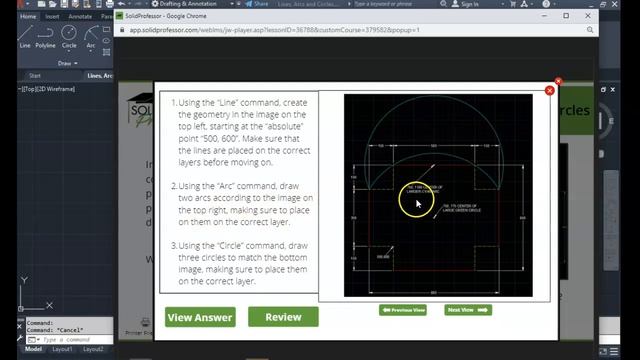640x360 pixels.
Task: Click AutoCAD New file icon
Action: coord(41,4)
